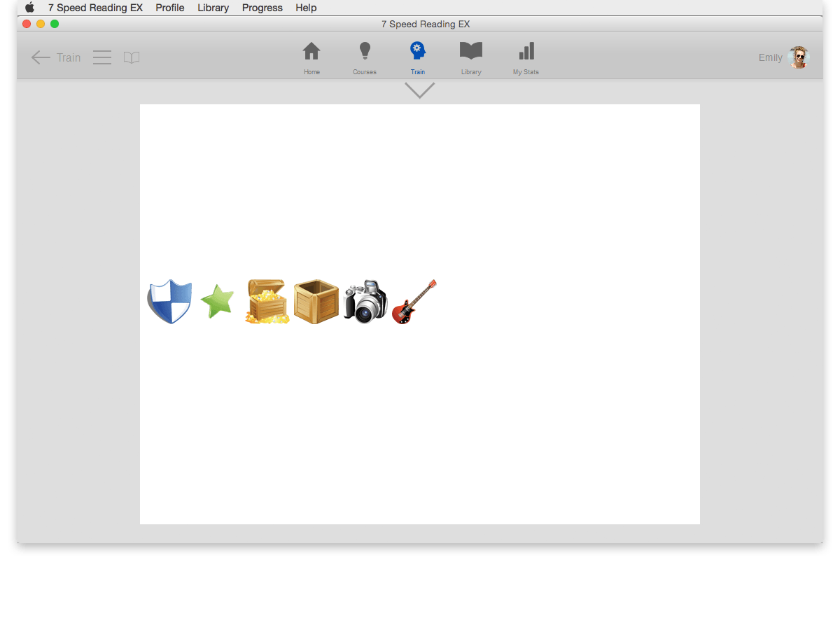Open the Profile menu

[x=170, y=8]
